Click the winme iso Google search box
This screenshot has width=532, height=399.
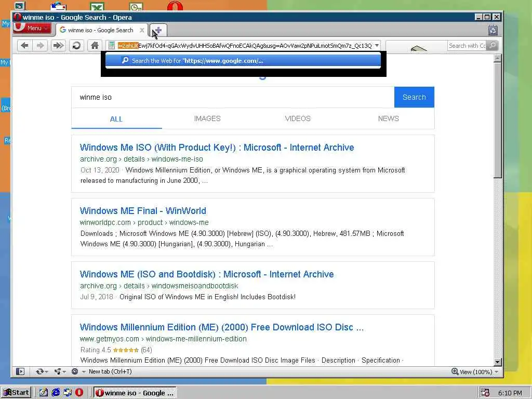(x=233, y=97)
